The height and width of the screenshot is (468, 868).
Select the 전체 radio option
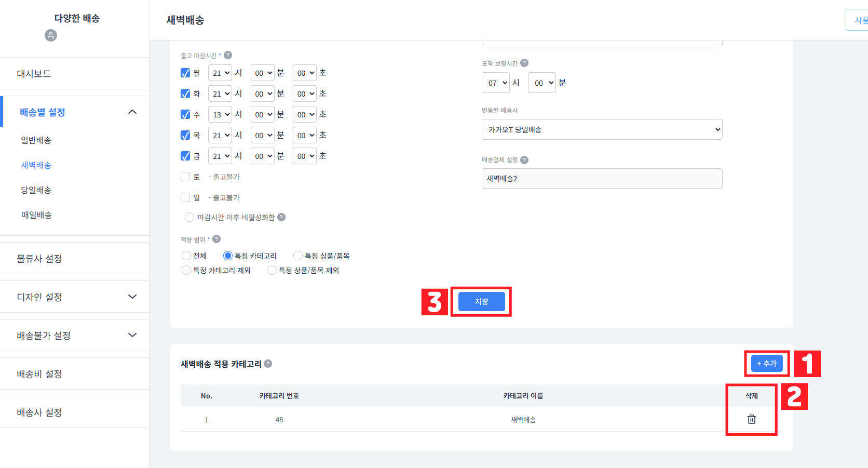[186, 256]
